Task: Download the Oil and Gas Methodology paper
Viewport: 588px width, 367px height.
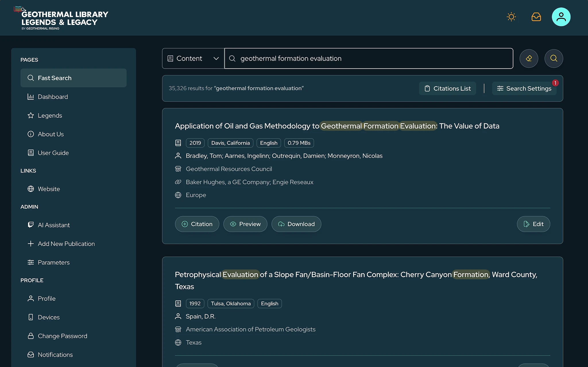Action: [296, 224]
